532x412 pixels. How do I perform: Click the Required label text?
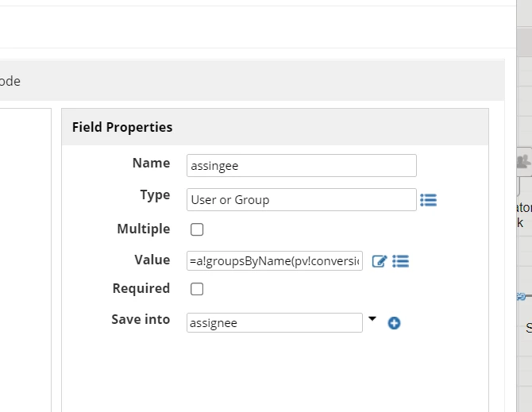click(141, 289)
